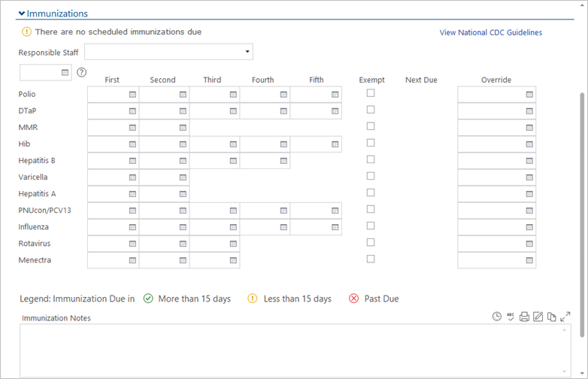
Task: Expand Immunization Notes to full screen
Action: coord(565,317)
